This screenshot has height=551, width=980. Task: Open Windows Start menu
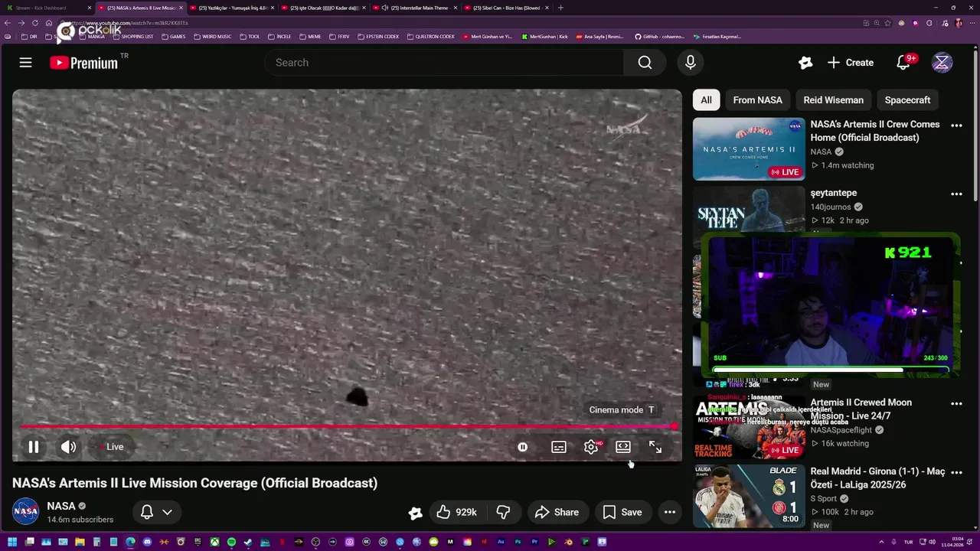point(12,542)
